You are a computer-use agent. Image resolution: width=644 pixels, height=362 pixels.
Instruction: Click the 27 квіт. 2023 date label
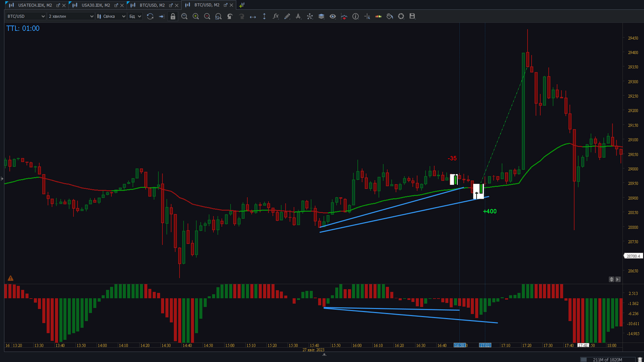[x=314, y=350]
